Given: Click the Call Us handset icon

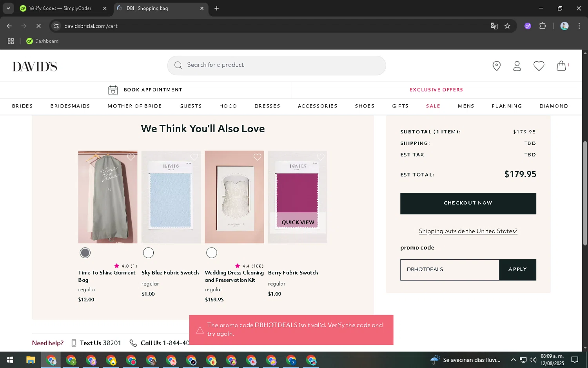Looking at the screenshot, I should coord(133,343).
